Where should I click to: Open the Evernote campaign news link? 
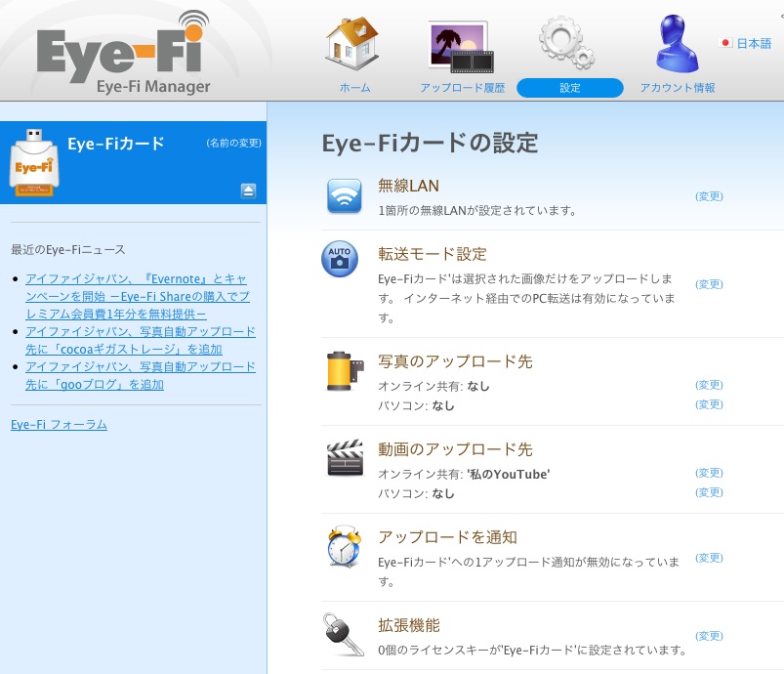(138, 296)
